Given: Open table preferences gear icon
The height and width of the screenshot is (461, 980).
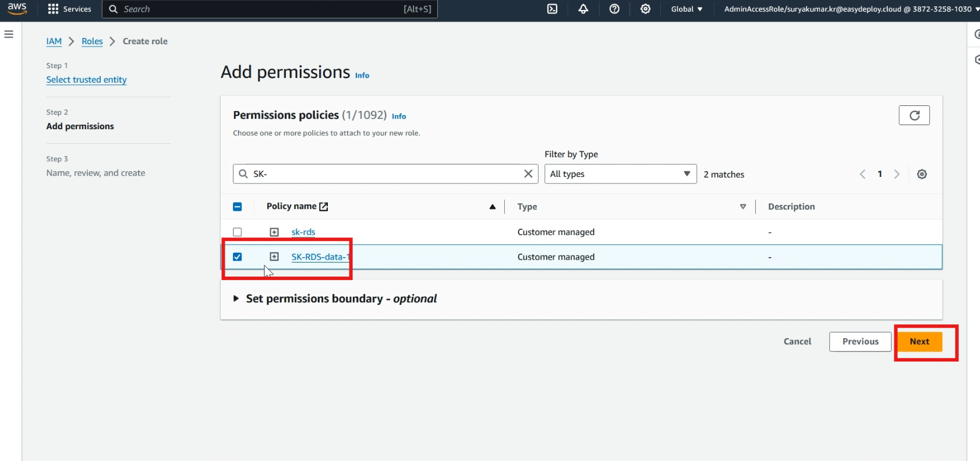Looking at the screenshot, I should [922, 174].
